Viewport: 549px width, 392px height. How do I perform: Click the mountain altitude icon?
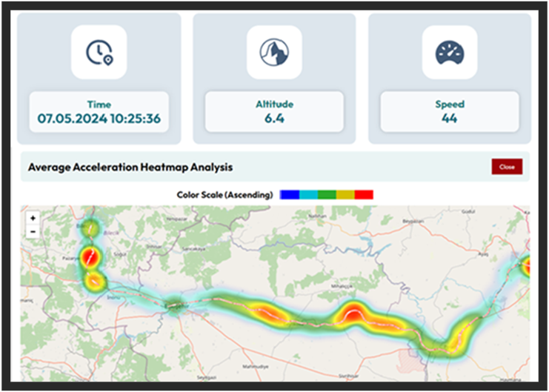click(x=274, y=52)
